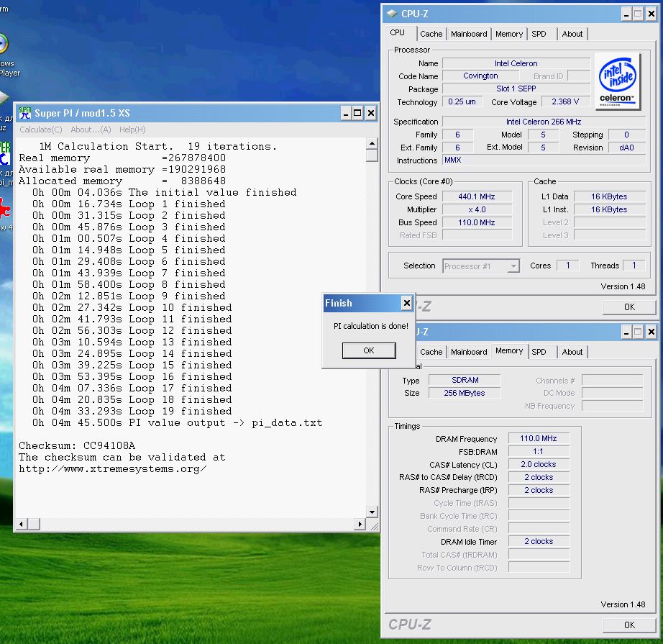This screenshot has height=644, width=663.
Task: Minimize the lower CPU-Z window
Action: coord(626,332)
